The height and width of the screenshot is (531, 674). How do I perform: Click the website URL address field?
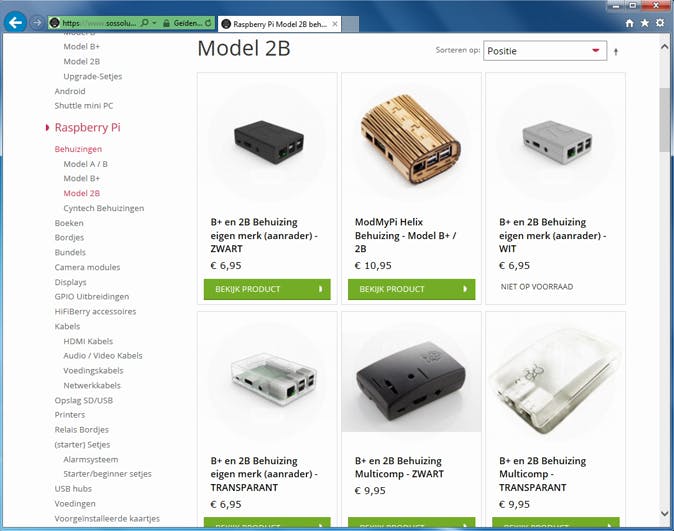99,23
